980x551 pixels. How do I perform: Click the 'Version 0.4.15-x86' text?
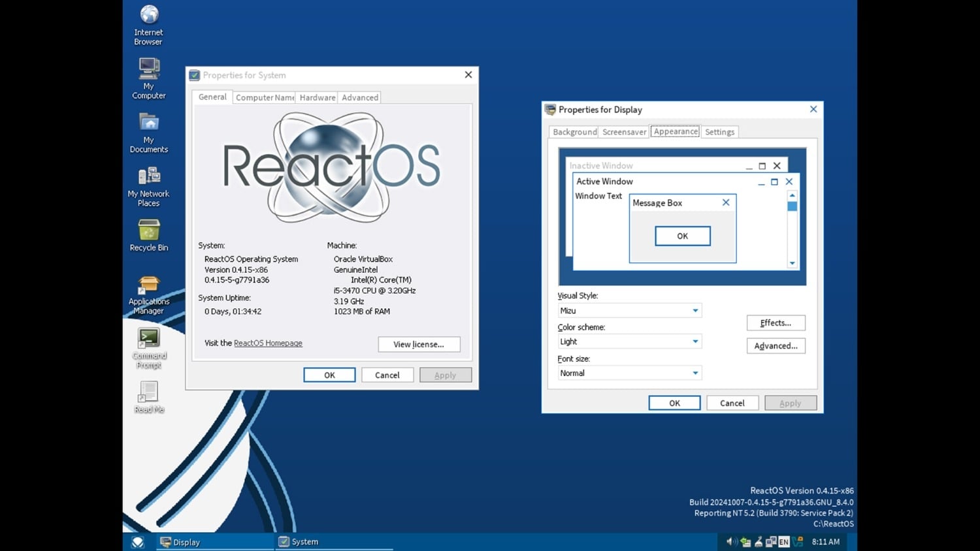pos(236,270)
